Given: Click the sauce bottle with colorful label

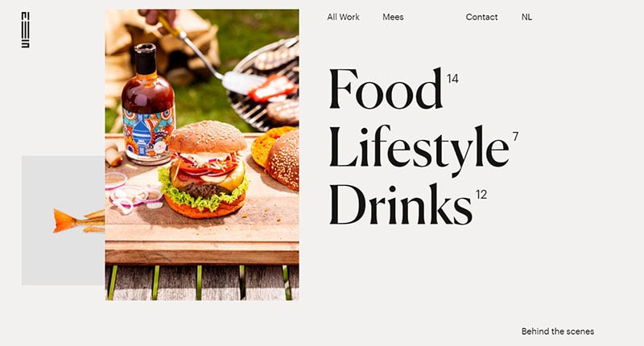Looking at the screenshot, I should pos(148,104).
